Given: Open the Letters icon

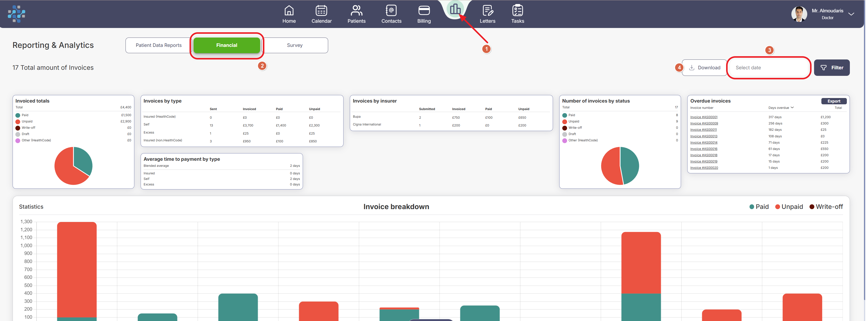Looking at the screenshot, I should click(487, 11).
